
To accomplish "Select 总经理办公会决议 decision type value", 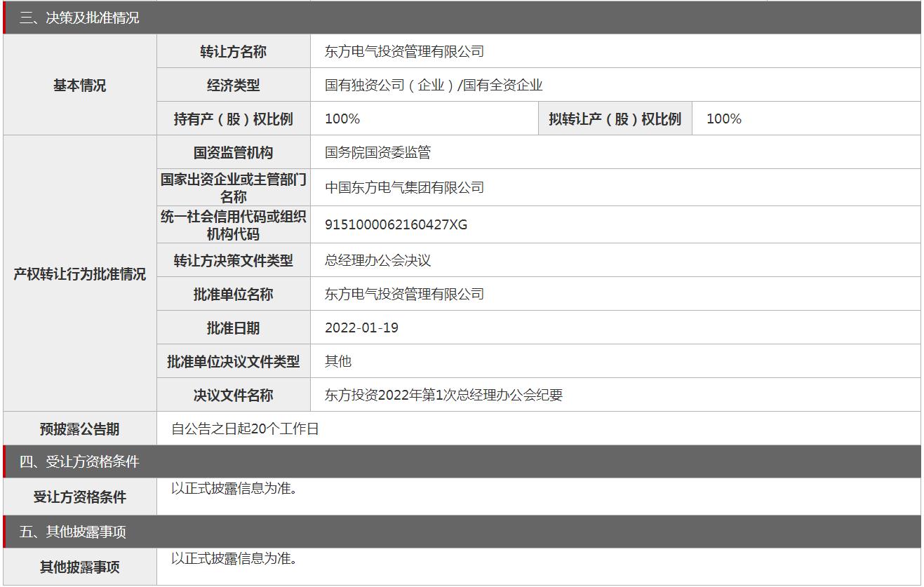I will (377, 260).
